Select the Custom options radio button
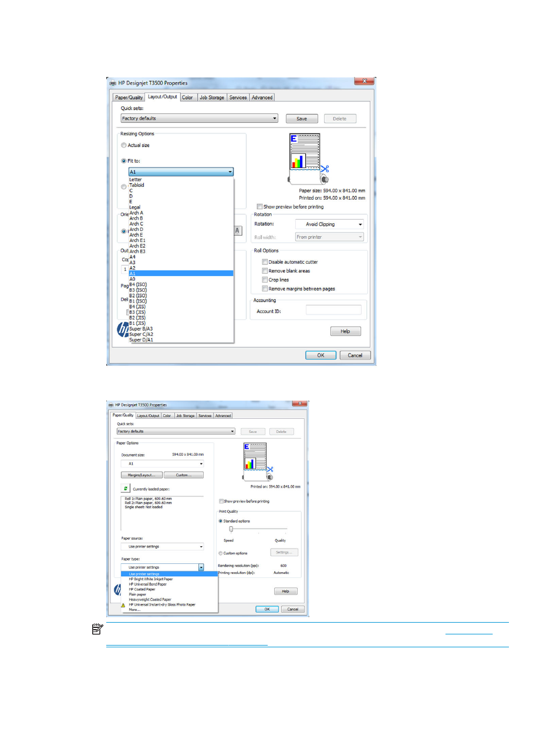This screenshot has width=560, height=746. point(221,553)
